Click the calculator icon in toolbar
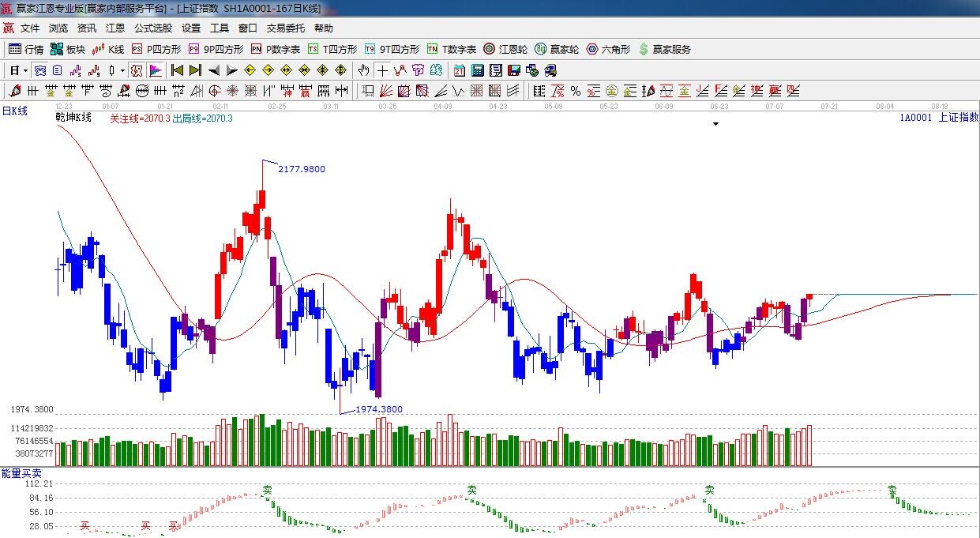The height and width of the screenshot is (538, 980). coord(477,70)
